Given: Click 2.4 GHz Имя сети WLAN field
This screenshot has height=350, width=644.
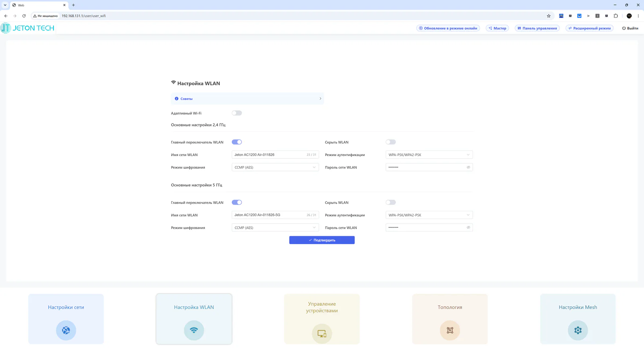Looking at the screenshot, I should (275, 155).
